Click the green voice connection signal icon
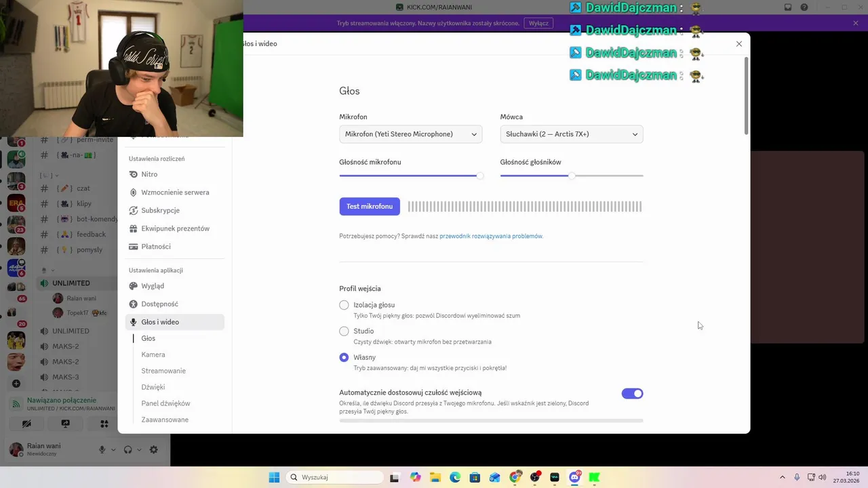This screenshot has width=868, height=488. tap(16, 404)
